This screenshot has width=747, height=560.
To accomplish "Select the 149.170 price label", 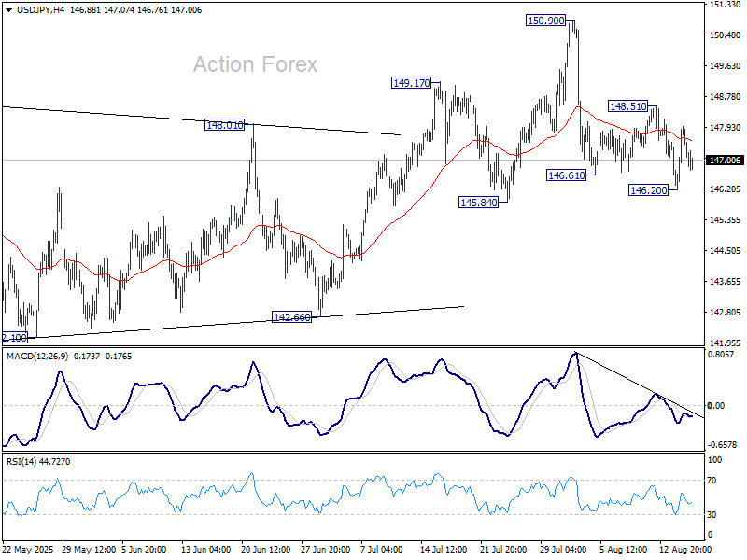I will point(412,83).
